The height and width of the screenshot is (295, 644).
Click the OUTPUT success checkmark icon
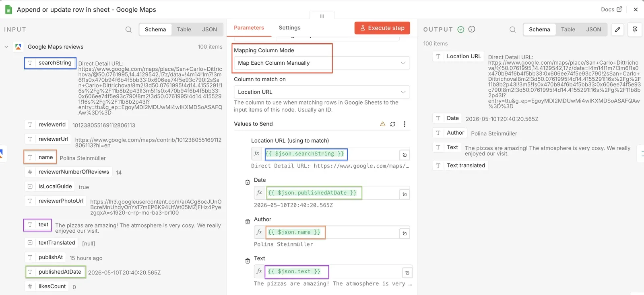pos(461,29)
